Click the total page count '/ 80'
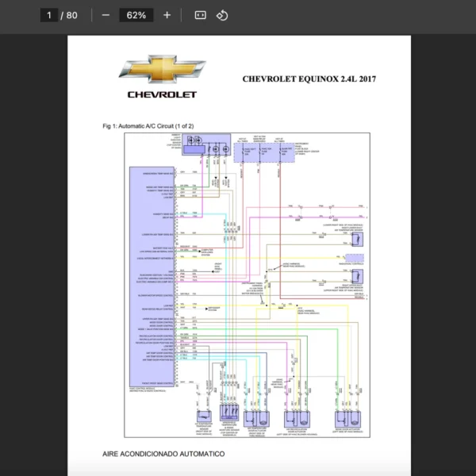The image size is (476, 476). coord(69,15)
